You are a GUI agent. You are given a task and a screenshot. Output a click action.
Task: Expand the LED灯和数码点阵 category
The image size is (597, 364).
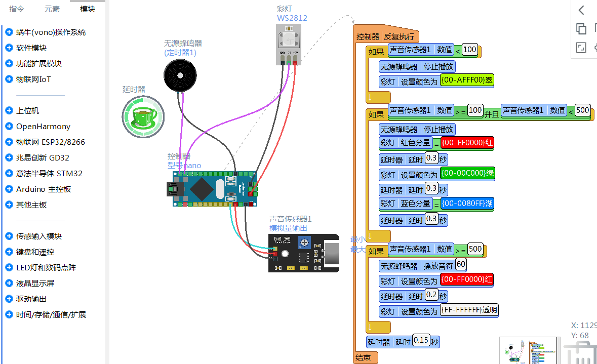46,267
